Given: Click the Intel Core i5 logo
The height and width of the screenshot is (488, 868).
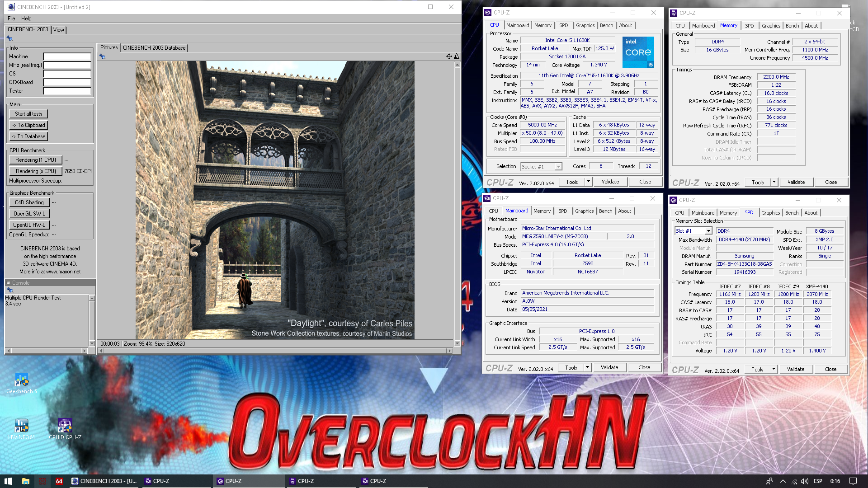Looking at the screenshot, I should coord(638,52).
